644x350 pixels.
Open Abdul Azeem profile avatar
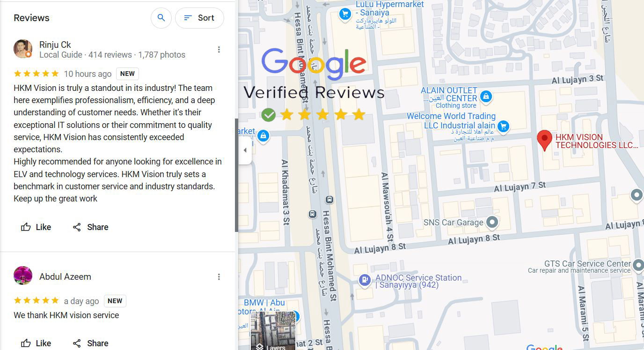coord(23,276)
